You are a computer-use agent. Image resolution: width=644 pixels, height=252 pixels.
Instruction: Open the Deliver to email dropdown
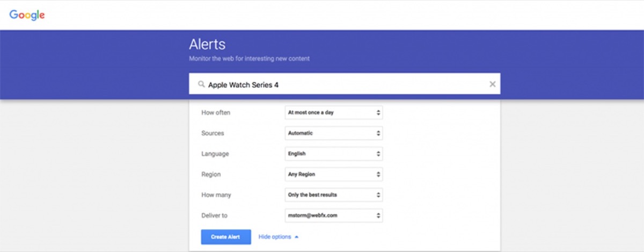(333, 216)
